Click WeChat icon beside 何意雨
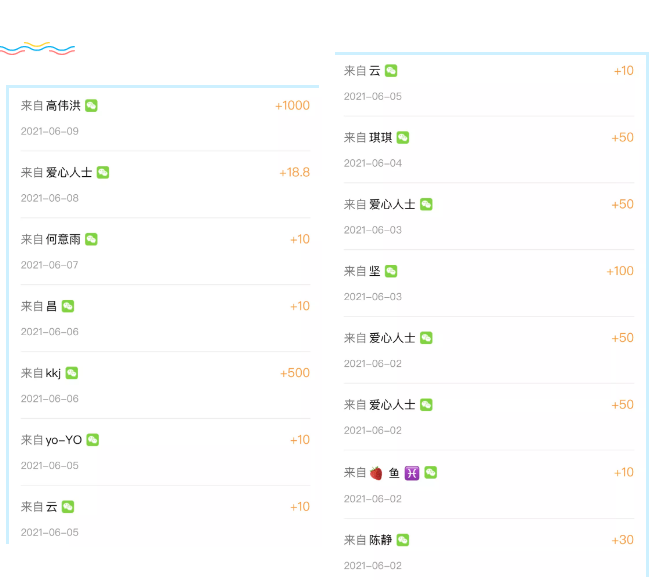This screenshot has height=580, width=668. [91, 240]
